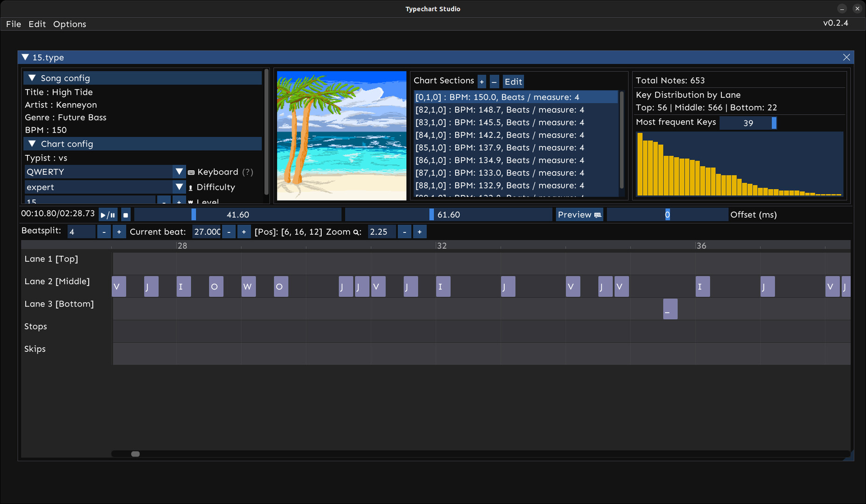The height and width of the screenshot is (504, 866).
Task: Increase the Beatsplit value
Action: [119, 231]
